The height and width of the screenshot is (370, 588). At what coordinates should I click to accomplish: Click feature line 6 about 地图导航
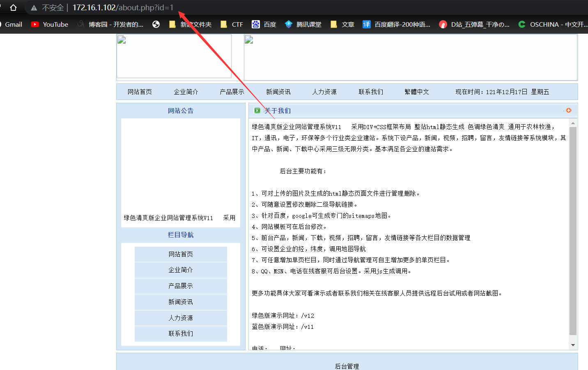tap(309, 249)
